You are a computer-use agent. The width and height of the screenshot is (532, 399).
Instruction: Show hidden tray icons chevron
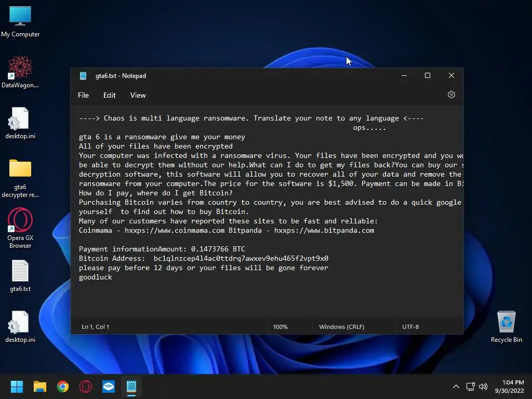[x=456, y=387]
